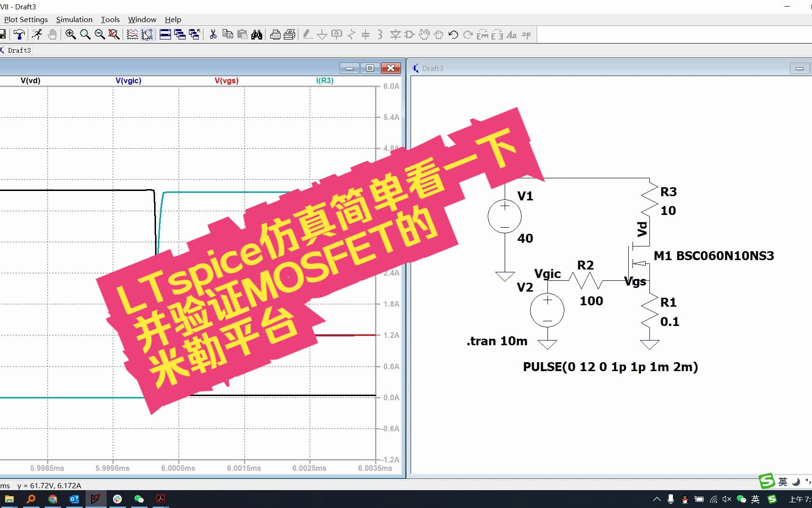Screen dimensions: 812x508
Task: Click the I(R3) trace label
Action: click(325, 80)
